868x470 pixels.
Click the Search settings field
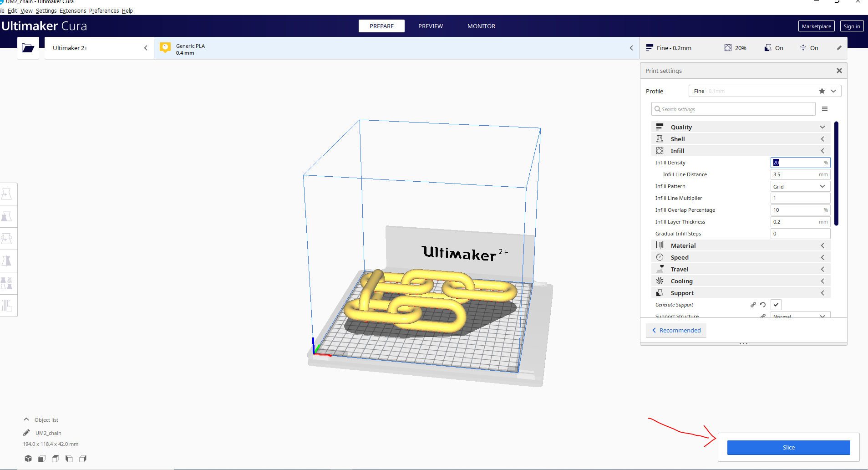pos(733,109)
